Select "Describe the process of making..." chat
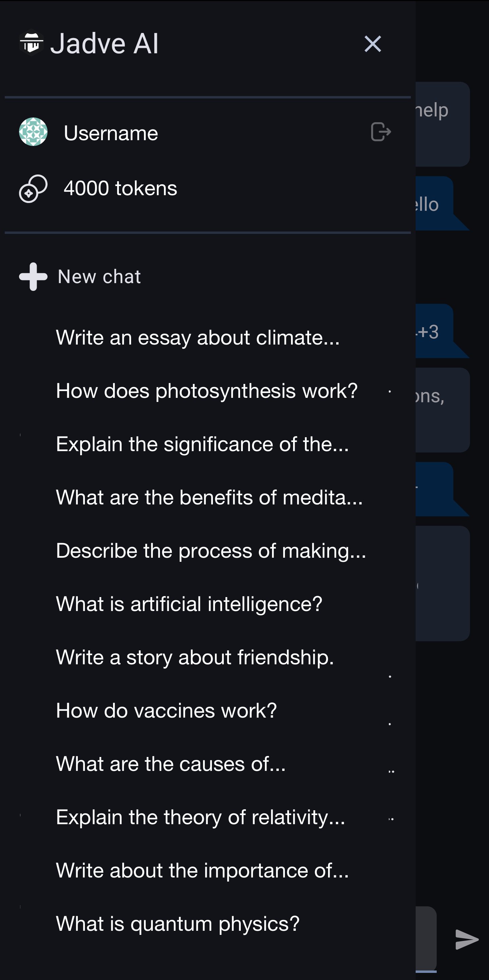Viewport: 489px width, 980px height. [211, 551]
